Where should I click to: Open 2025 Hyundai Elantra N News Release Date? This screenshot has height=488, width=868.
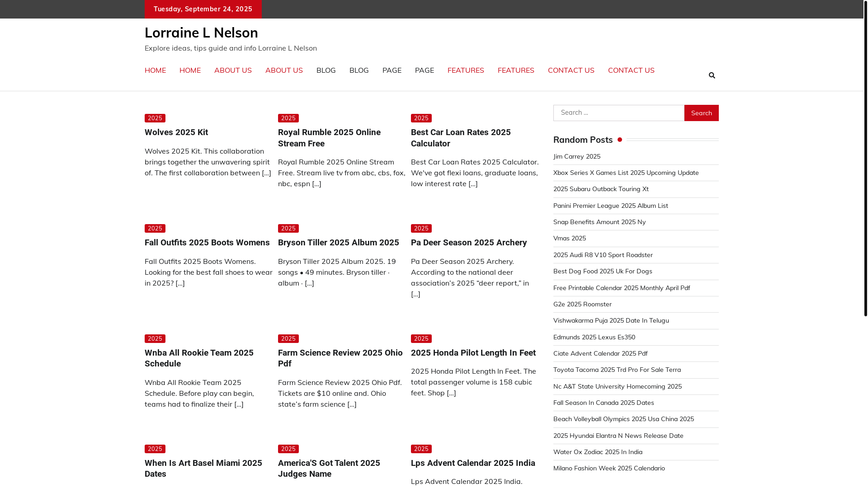(x=618, y=436)
